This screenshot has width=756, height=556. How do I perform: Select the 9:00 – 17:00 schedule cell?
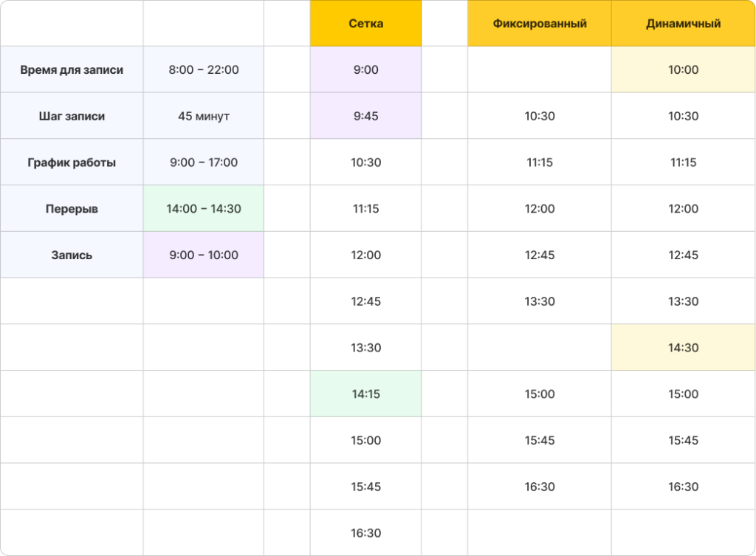pos(204,162)
